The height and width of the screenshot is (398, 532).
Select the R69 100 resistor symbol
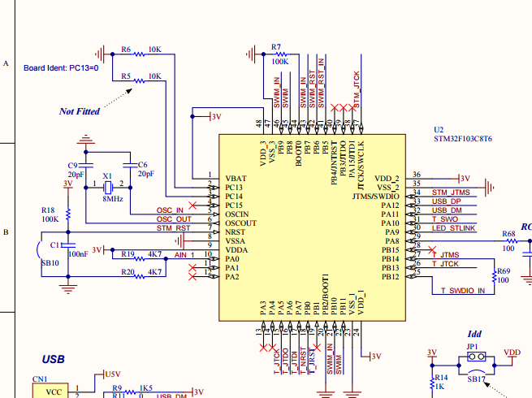[x=495, y=277]
